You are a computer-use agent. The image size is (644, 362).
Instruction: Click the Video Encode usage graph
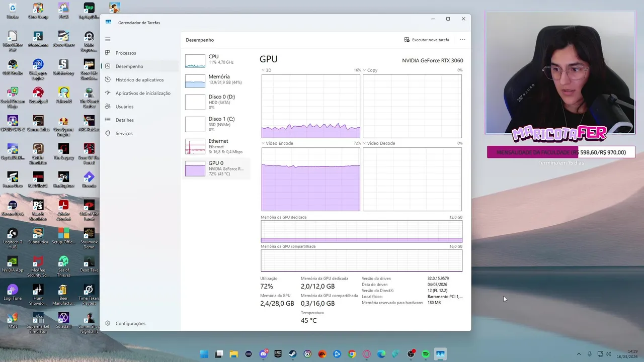[x=311, y=179]
